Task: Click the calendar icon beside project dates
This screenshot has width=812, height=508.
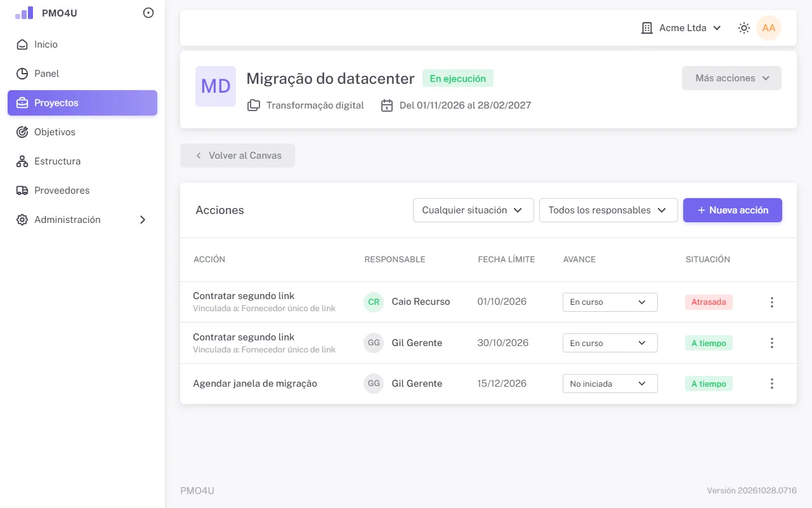Action: click(x=386, y=105)
